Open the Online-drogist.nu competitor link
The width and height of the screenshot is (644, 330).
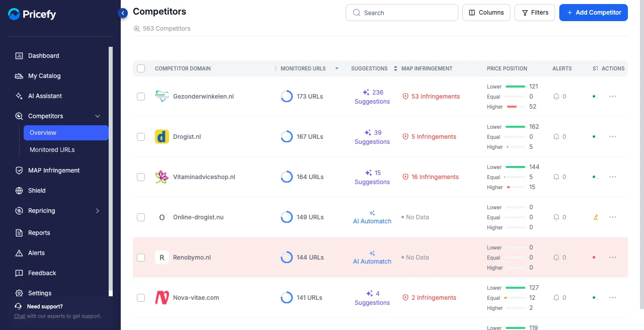[x=198, y=217]
